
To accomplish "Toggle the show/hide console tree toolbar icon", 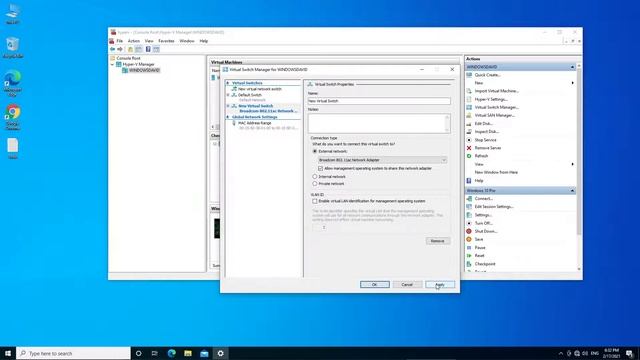I will (x=139, y=49).
